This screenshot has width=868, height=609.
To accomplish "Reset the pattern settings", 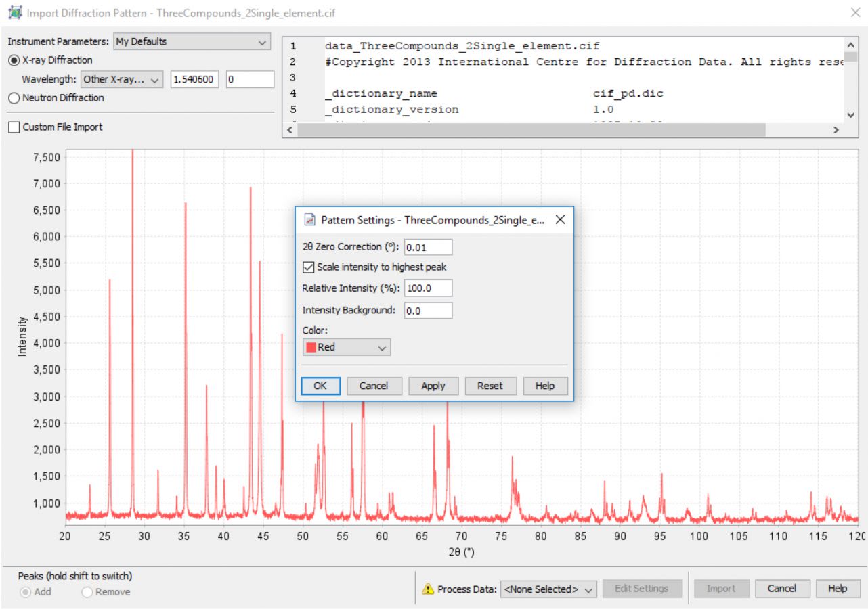I will [x=490, y=386].
